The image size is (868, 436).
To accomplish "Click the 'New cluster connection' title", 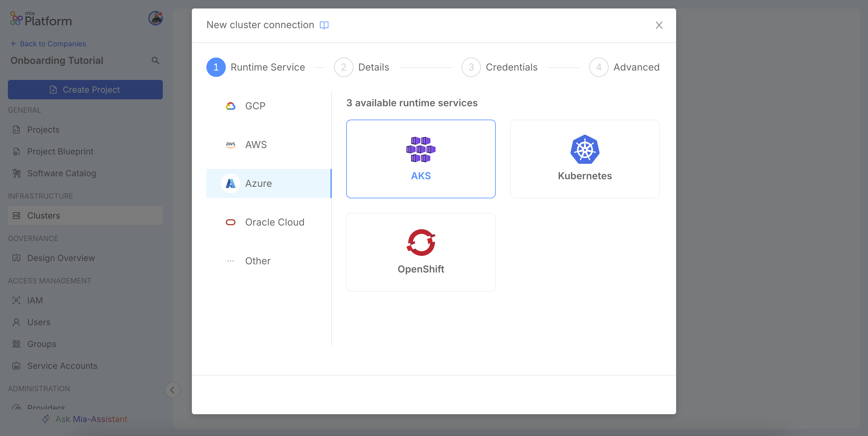I will [x=260, y=25].
